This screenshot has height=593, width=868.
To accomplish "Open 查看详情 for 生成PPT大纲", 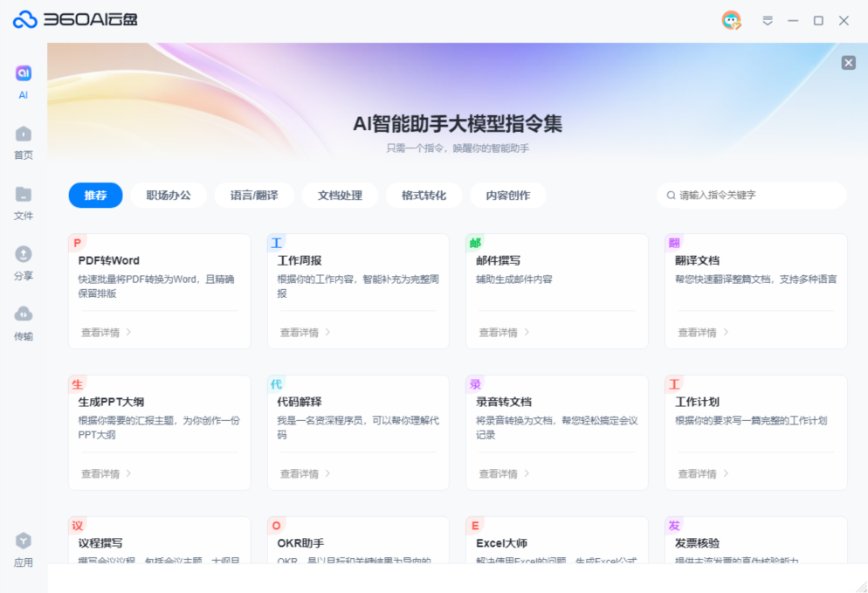I will click(x=107, y=473).
